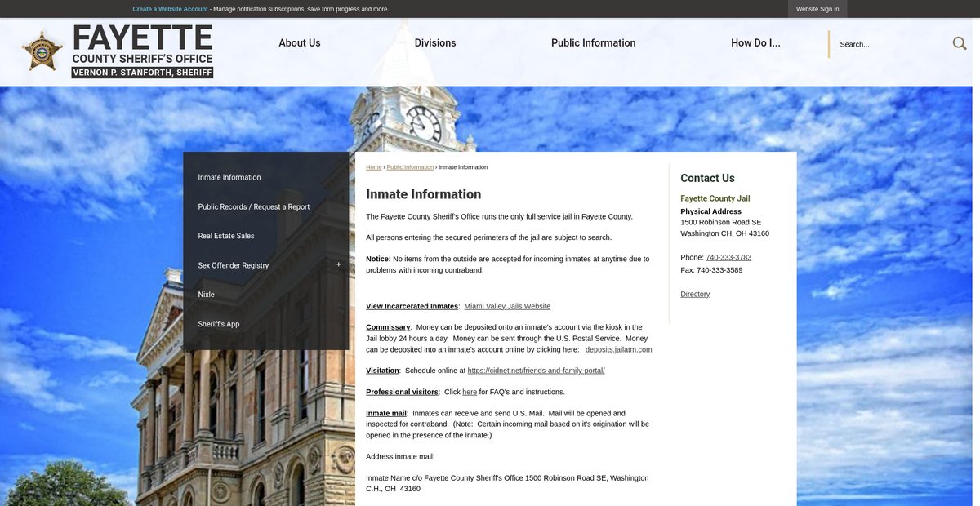Click the search magnifier icon

click(960, 43)
